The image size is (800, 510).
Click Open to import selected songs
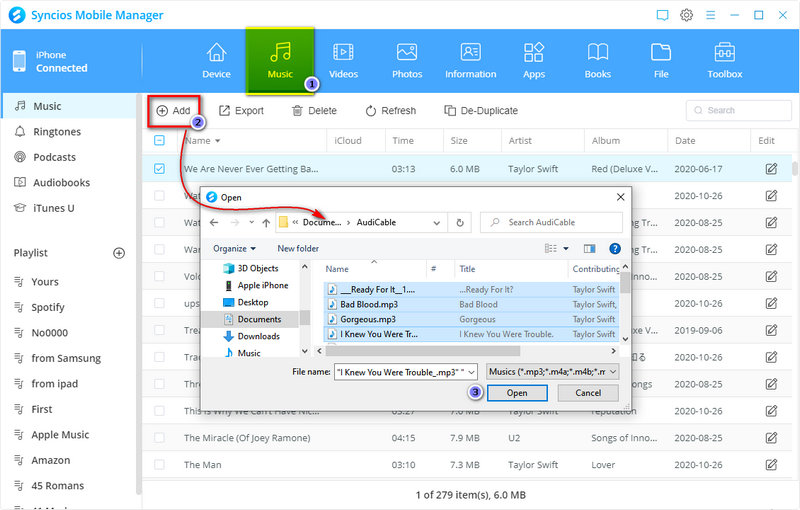[517, 393]
